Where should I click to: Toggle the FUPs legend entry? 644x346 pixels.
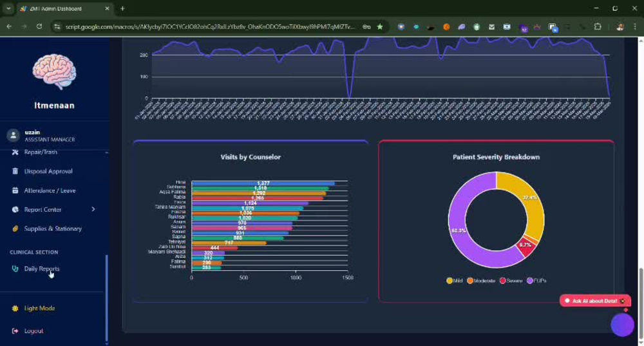(536, 281)
